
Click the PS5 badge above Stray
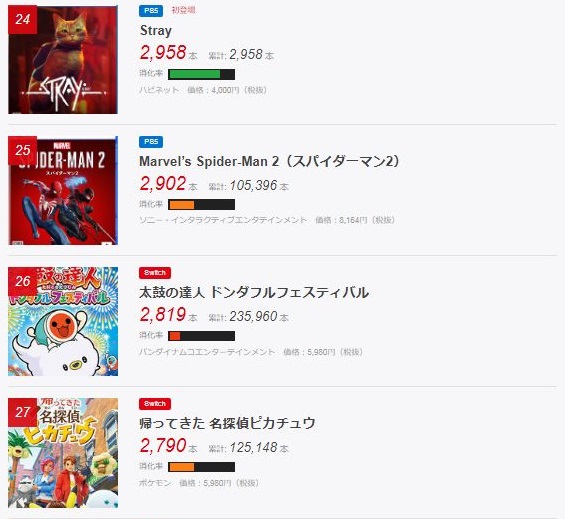151,11
